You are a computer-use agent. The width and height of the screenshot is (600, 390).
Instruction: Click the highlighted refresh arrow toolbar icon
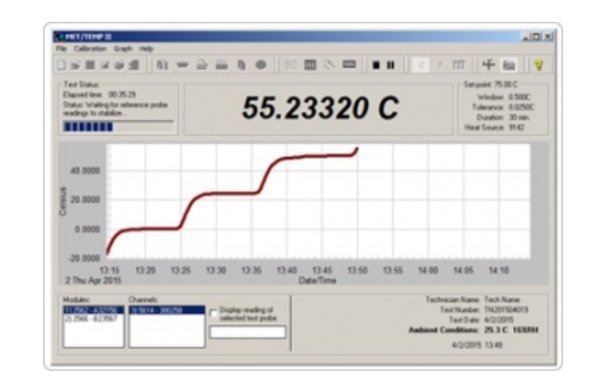(421, 65)
